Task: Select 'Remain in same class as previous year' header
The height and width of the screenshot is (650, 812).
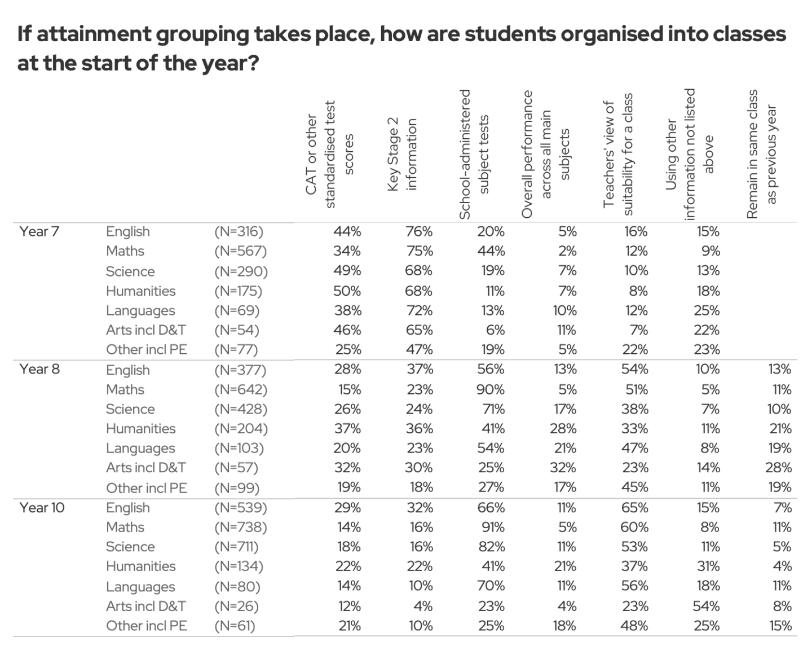Action: click(x=761, y=153)
